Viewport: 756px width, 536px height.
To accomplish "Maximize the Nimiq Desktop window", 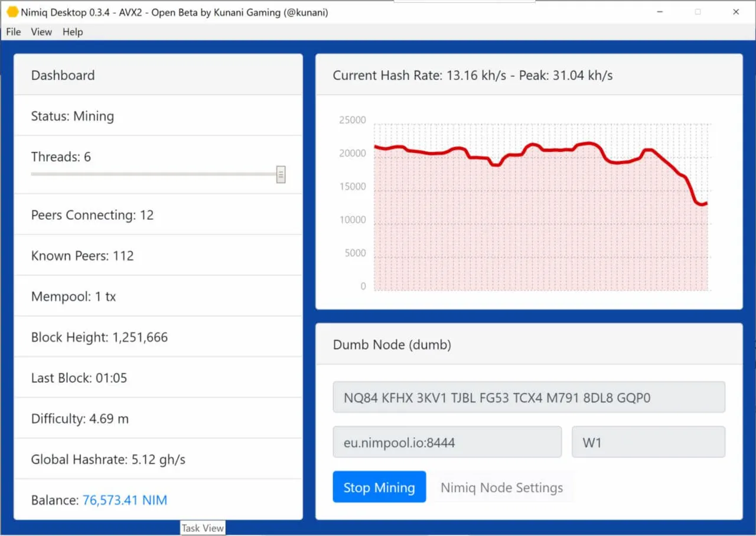I will [x=698, y=12].
